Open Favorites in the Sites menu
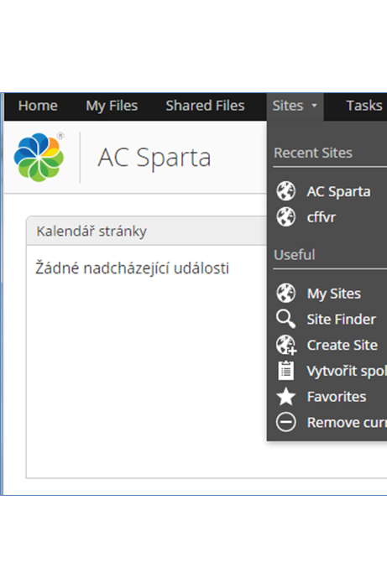This screenshot has width=387, height=588. pos(337,397)
